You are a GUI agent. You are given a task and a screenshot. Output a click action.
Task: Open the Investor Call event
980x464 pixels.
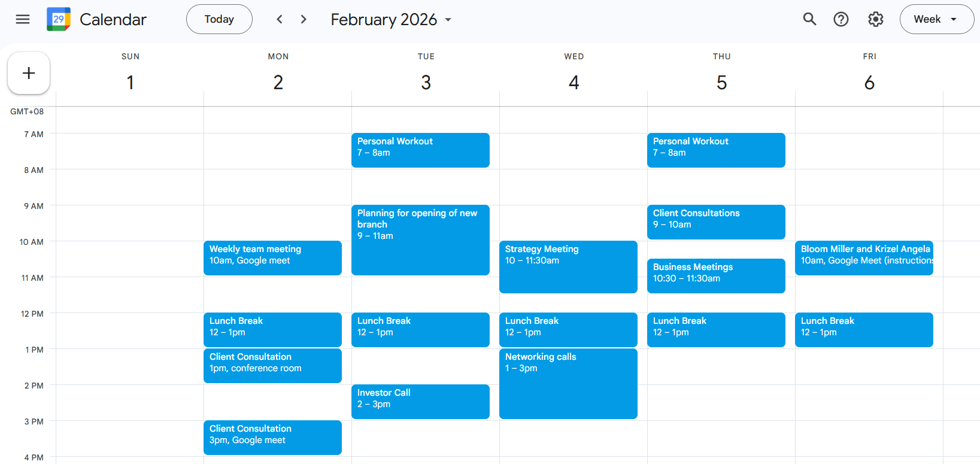(420, 401)
